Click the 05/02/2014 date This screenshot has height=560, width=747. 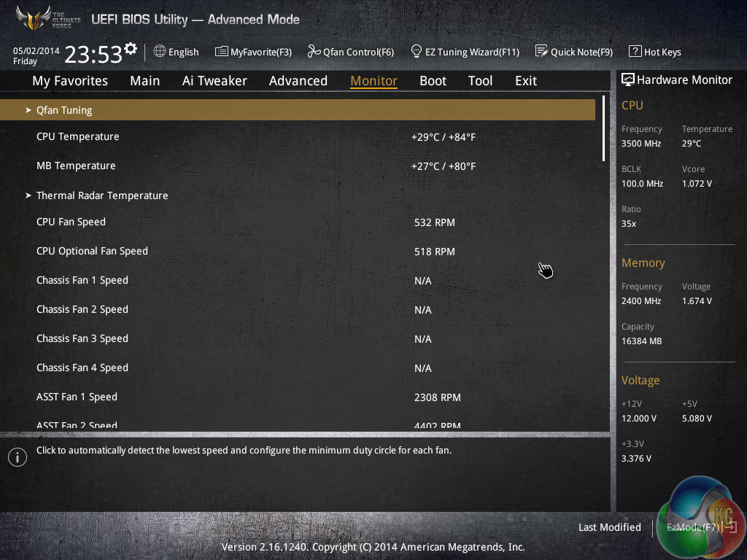coord(36,50)
